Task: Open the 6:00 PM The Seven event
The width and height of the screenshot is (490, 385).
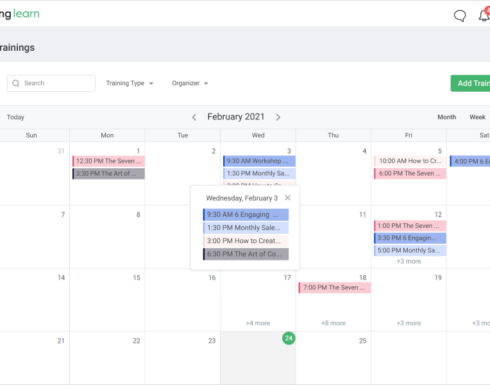Action: click(410, 173)
